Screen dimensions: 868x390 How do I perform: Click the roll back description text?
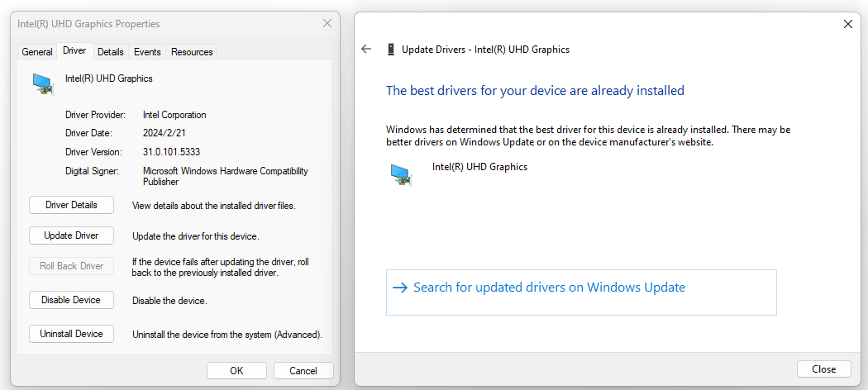[x=221, y=267]
